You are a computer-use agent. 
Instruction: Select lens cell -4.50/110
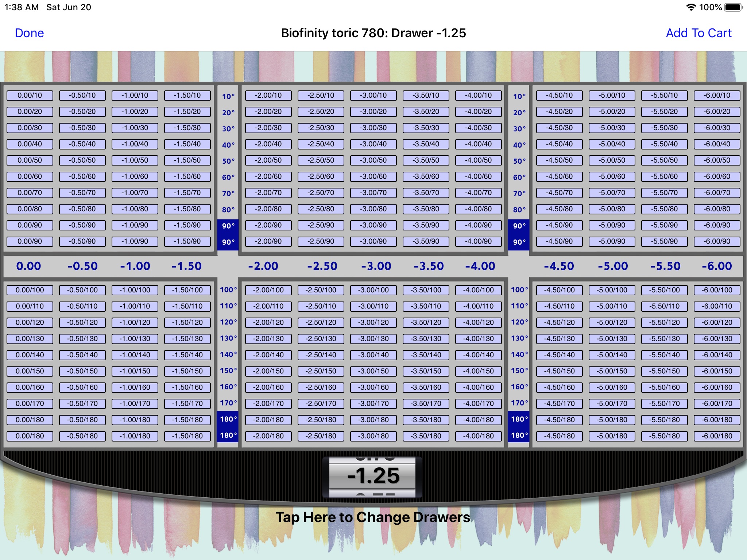(560, 306)
